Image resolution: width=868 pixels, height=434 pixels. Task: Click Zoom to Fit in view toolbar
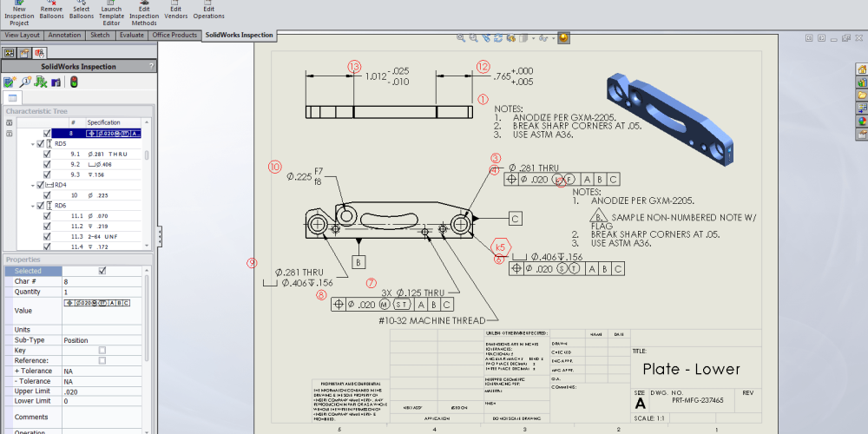coord(462,38)
